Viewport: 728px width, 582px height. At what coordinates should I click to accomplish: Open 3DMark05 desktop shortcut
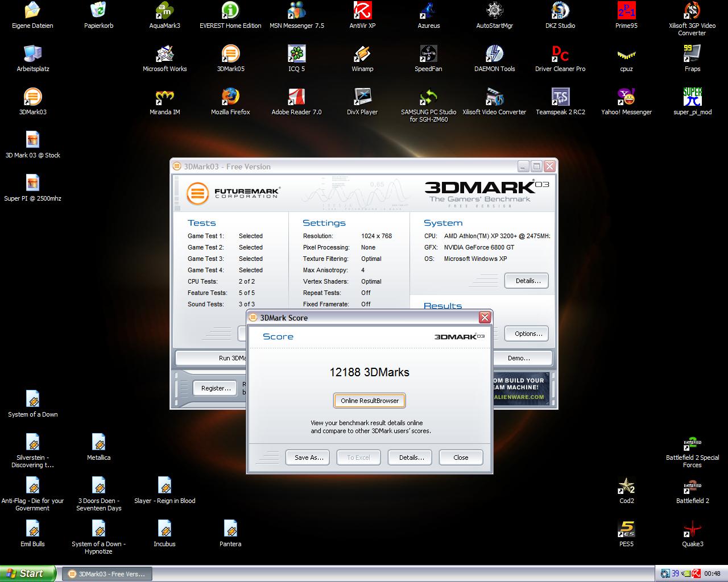230,59
